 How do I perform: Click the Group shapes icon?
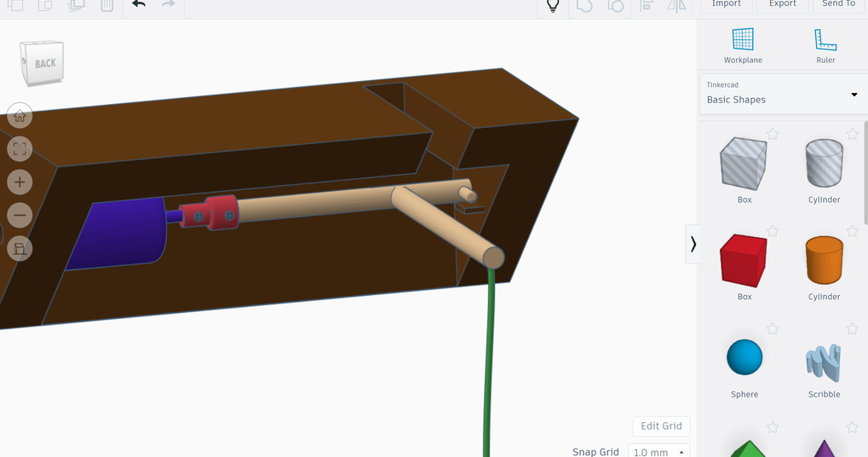tap(584, 5)
